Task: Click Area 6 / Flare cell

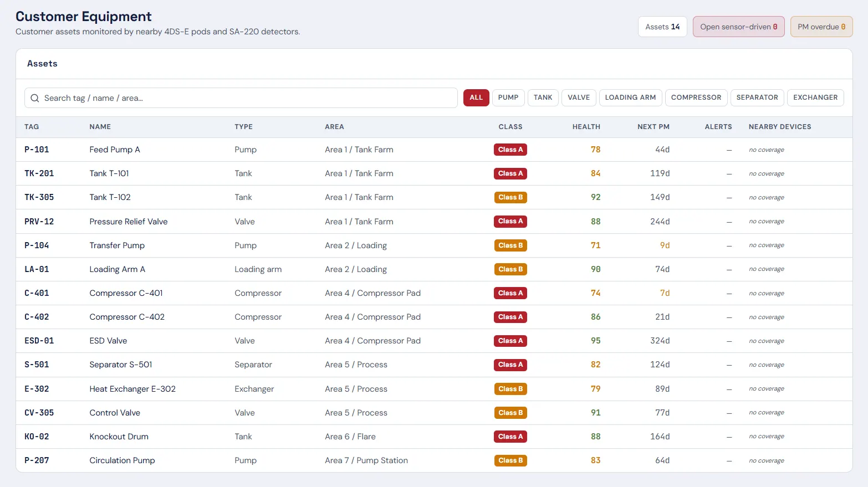Action: [x=350, y=437]
